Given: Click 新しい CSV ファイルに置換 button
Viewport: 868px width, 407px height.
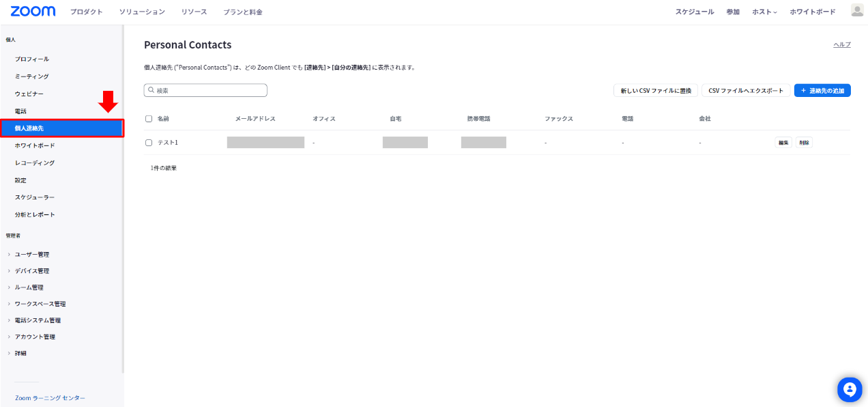Looking at the screenshot, I should (x=656, y=90).
